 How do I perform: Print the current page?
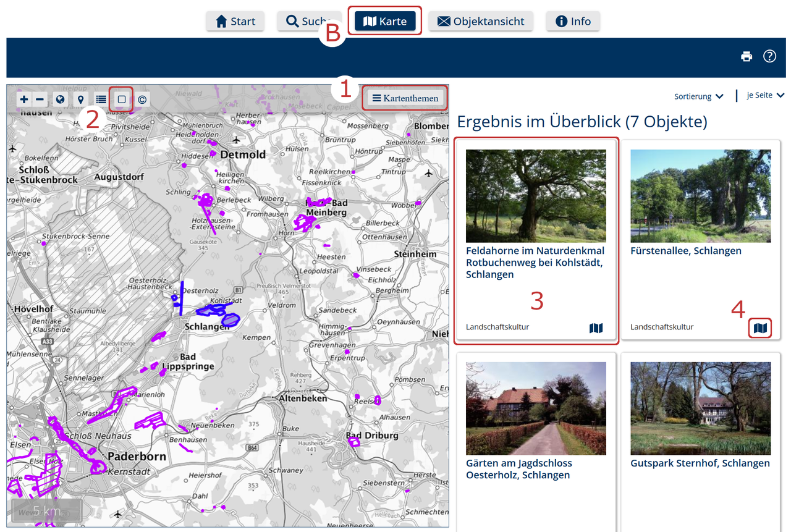747,57
